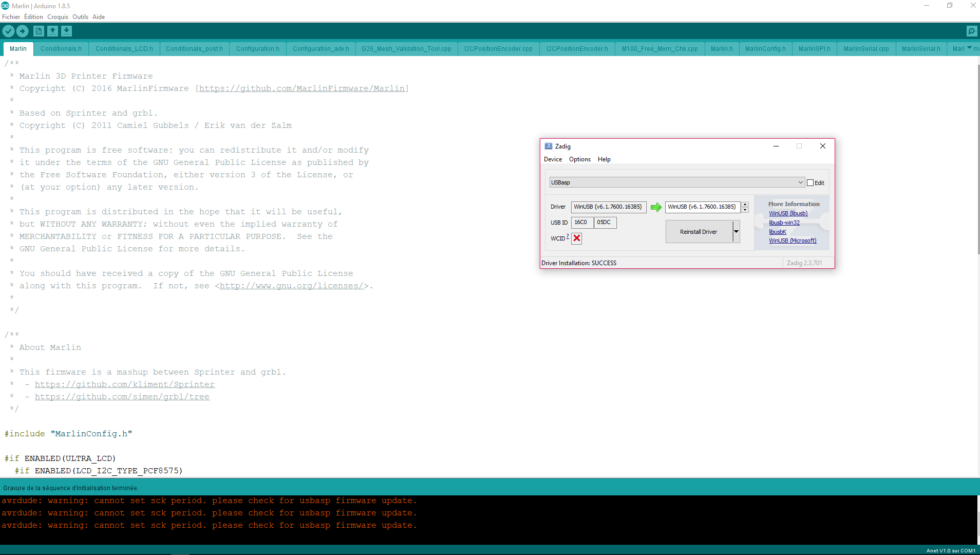Click the driver stepper down arrow
This screenshot has height=555, width=980.
(745, 210)
